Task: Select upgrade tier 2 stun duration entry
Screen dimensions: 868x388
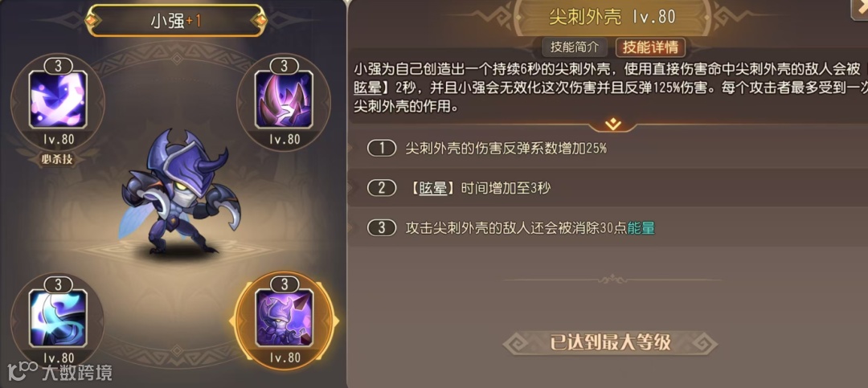Action: coord(607,188)
